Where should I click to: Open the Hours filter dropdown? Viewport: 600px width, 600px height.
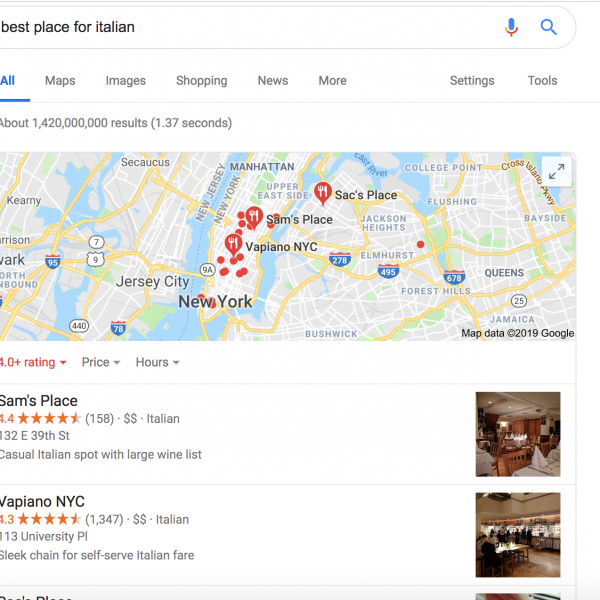pyautogui.click(x=157, y=362)
